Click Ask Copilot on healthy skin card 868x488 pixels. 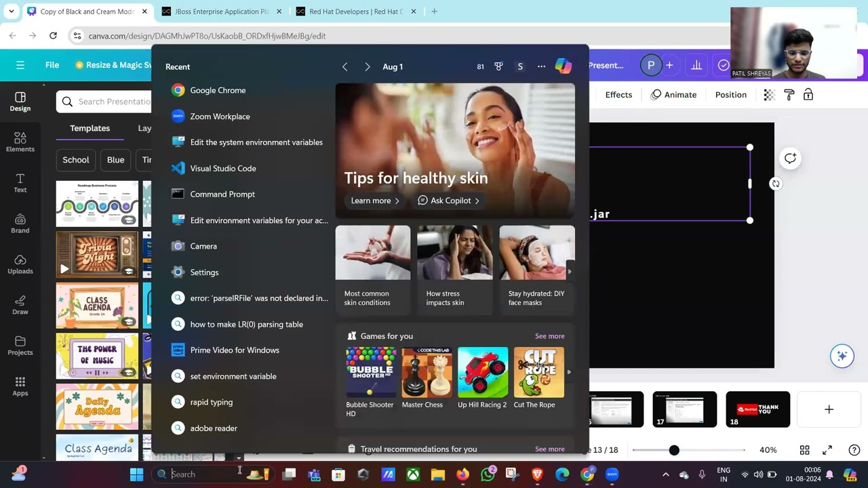[x=448, y=201]
